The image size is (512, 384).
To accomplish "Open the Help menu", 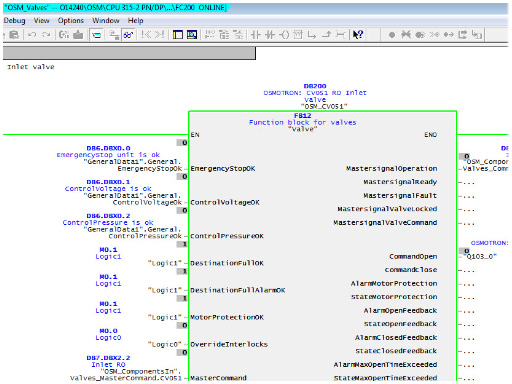I will click(x=135, y=21).
